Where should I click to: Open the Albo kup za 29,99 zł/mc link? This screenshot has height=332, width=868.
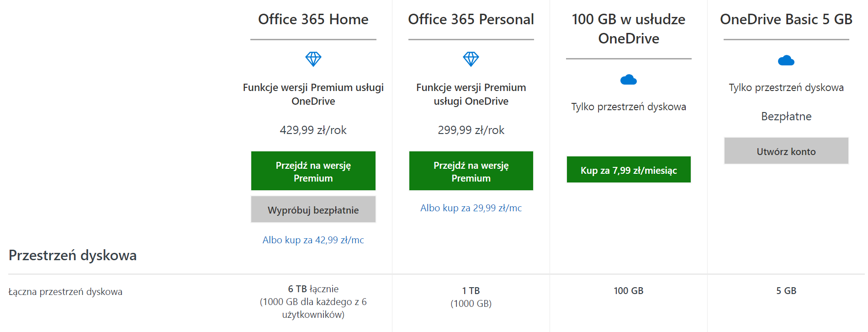471,208
